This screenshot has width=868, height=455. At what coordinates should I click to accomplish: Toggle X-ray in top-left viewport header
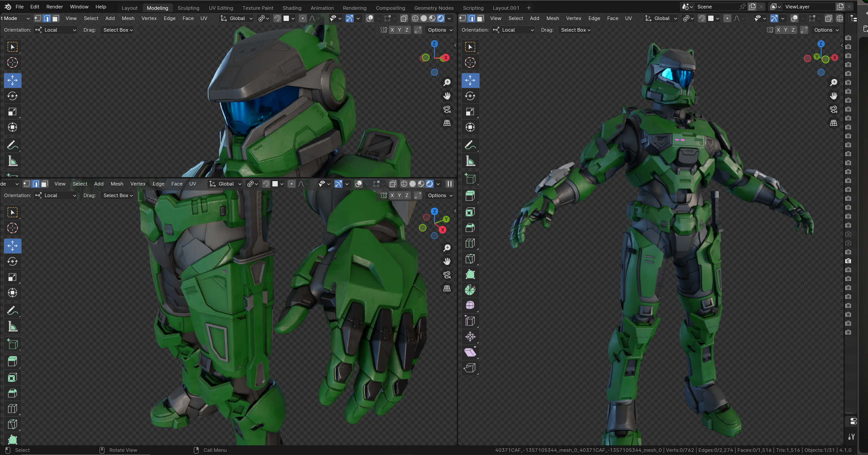click(x=404, y=18)
